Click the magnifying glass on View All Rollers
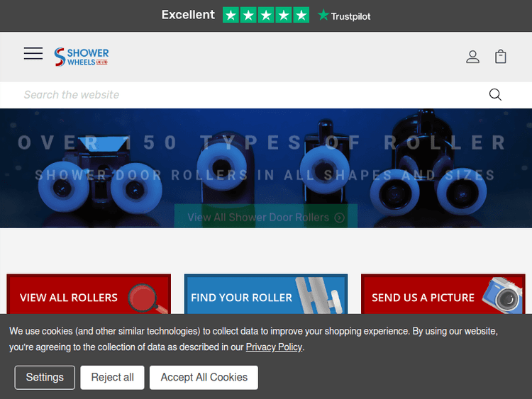This screenshot has width=532, height=399. click(x=147, y=298)
